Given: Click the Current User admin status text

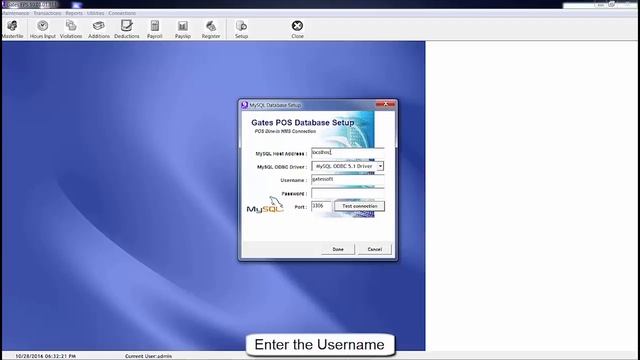Looking at the screenshot, I should [x=148, y=356].
